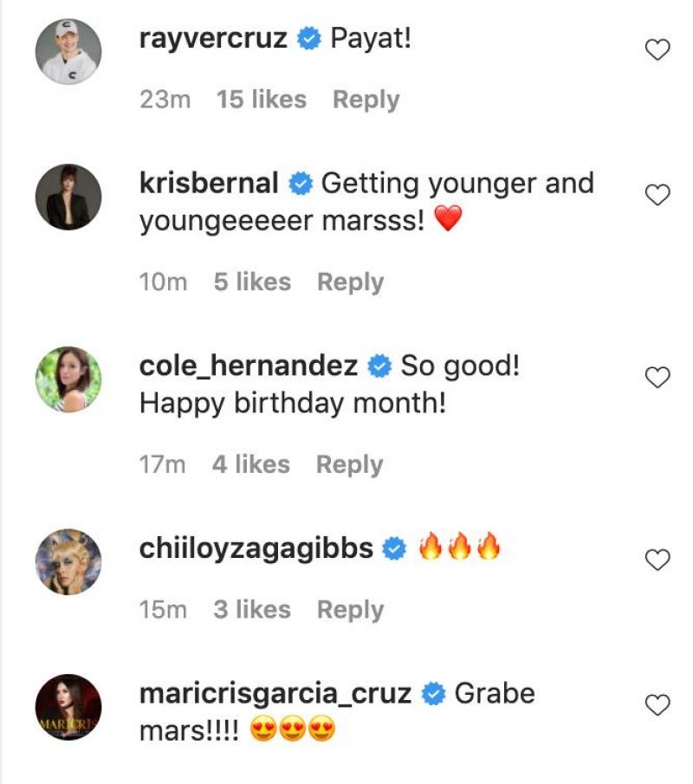Image resolution: width=693 pixels, height=784 pixels.
Task: Reply to krisbernal's comment
Action: 350,282
